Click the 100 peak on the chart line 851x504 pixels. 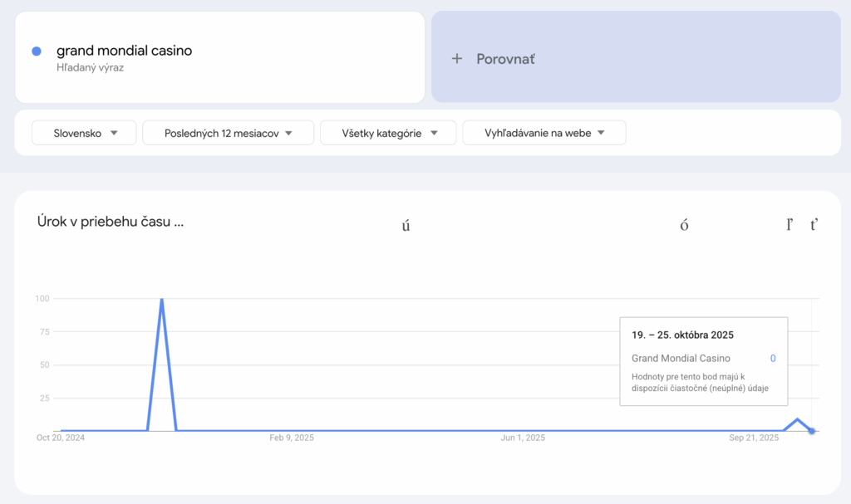click(x=161, y=300)
